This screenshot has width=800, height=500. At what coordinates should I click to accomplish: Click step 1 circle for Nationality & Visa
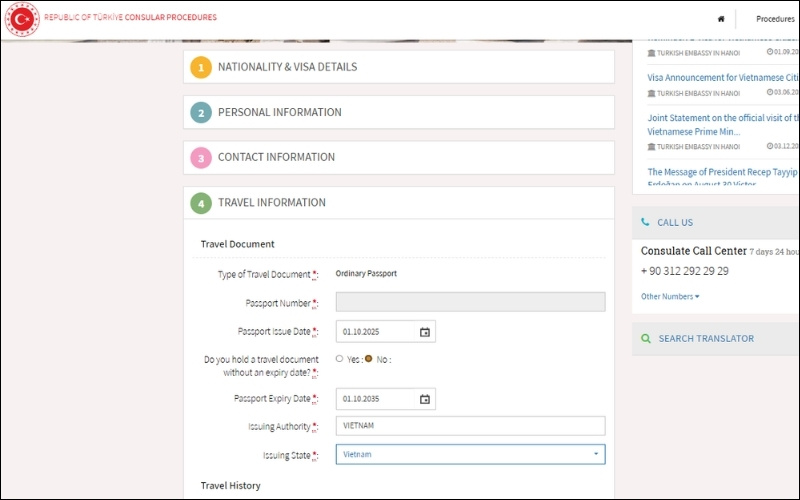click(201, 67)
